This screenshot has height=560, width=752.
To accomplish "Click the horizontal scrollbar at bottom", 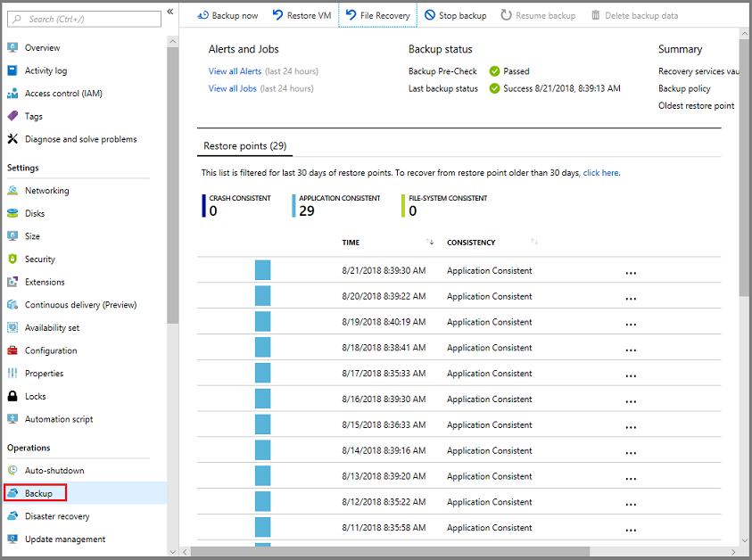I will [390, 552].
